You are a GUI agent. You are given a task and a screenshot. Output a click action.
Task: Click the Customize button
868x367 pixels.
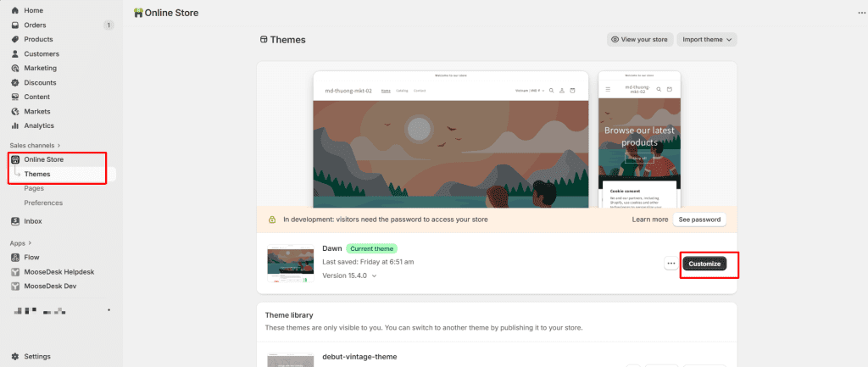704,264
